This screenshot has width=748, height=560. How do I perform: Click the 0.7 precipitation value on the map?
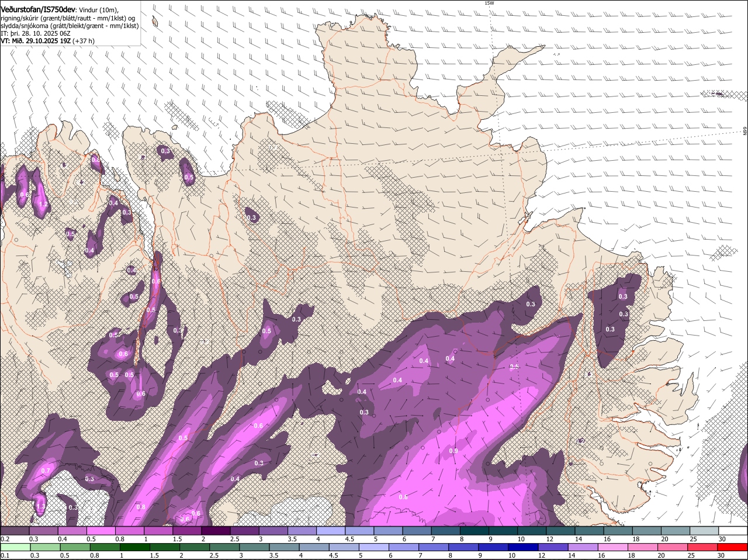pos(46,471)
